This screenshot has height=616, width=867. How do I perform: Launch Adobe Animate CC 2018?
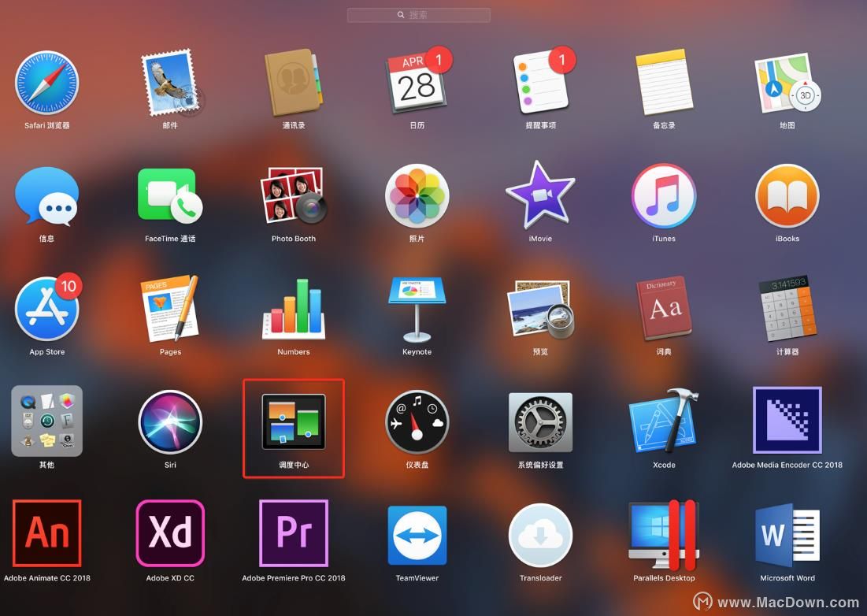[47, 533]
